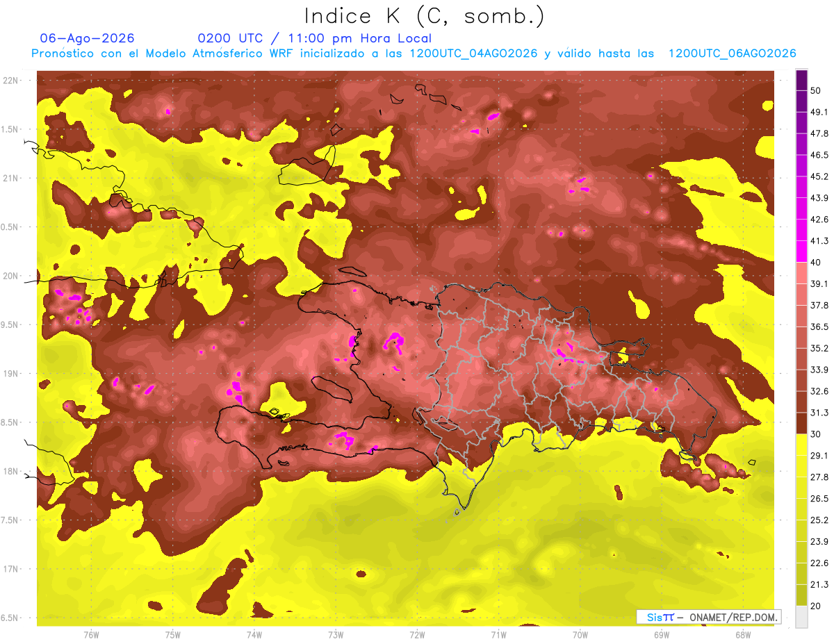Click the legend value "49.1"
The width and height of the screenshot is (834, 644).
point(819,112)
